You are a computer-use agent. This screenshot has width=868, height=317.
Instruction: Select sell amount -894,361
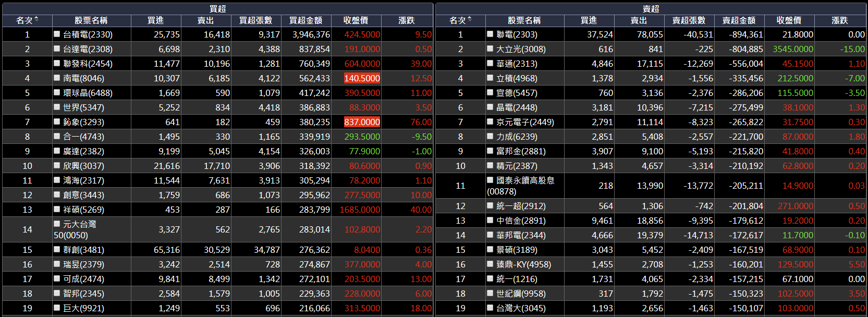coord(745,34)
